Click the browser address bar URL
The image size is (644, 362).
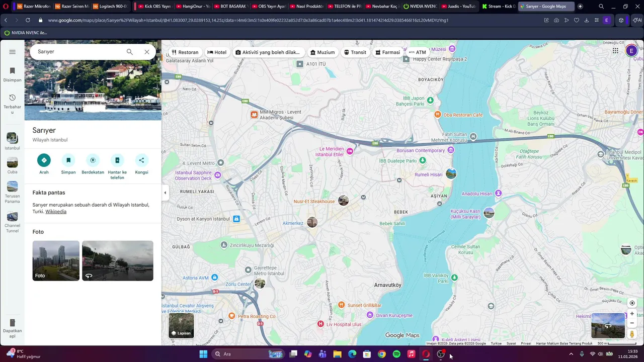tap(248, 20)
